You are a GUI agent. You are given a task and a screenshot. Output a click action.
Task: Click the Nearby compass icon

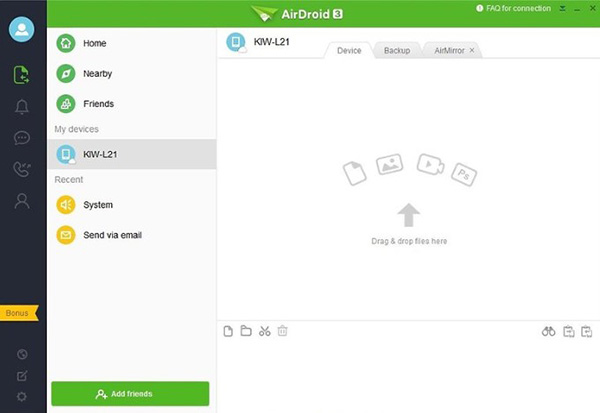coord(66,73)
